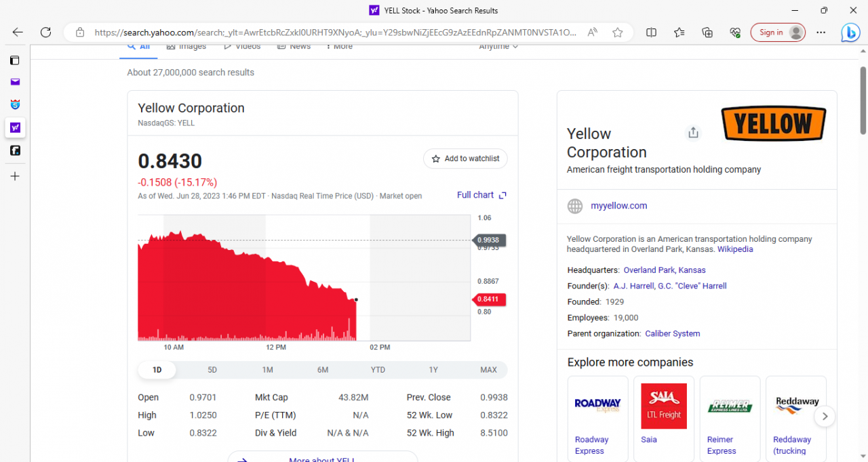
Task: Open the Overland Park, Kansas headquarters link
Action: pos(665,270)
